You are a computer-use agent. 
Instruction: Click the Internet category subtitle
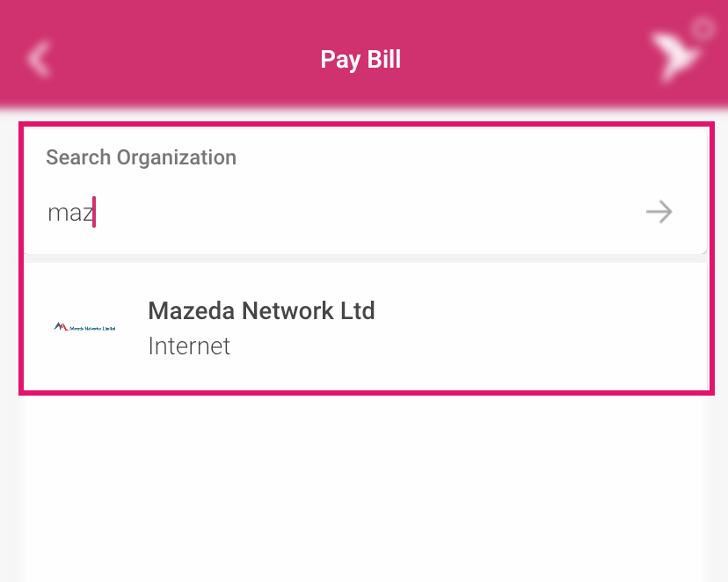point(189,346)
